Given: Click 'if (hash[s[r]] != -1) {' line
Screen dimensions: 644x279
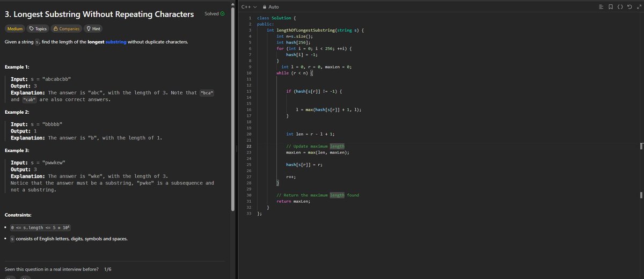Looking at the screenshot, I should coord(314,91).
